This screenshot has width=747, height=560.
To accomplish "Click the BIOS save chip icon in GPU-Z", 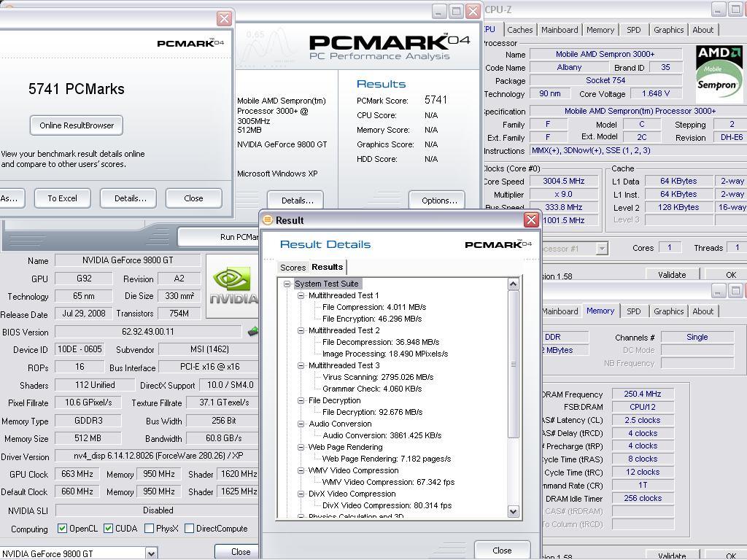I will 252,331.
